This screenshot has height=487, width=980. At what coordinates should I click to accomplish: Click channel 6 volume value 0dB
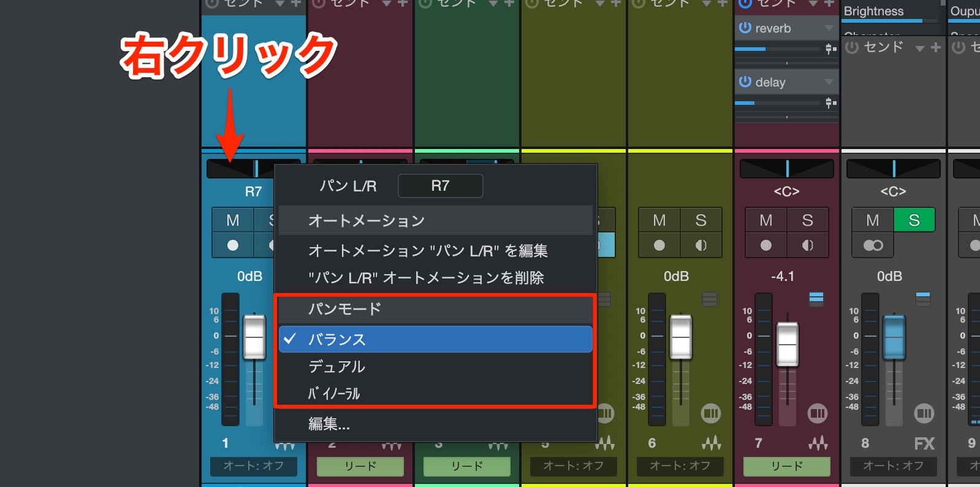(676, 277)
